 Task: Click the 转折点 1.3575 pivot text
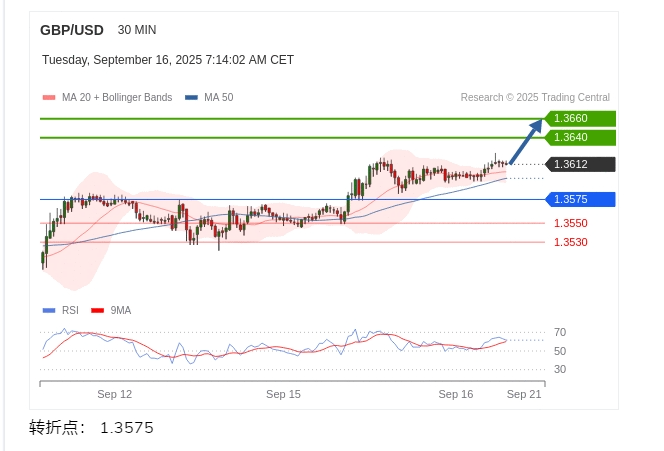point(91,428)
